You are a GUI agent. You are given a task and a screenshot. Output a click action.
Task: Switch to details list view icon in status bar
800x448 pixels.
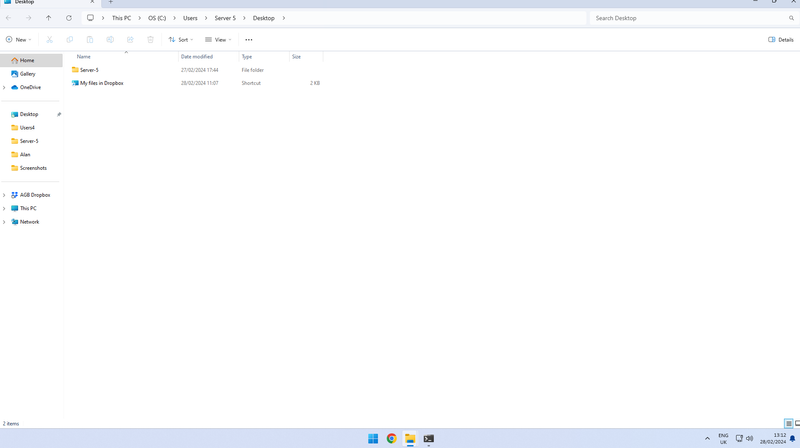pyautogui.click(x=788, y=423)
